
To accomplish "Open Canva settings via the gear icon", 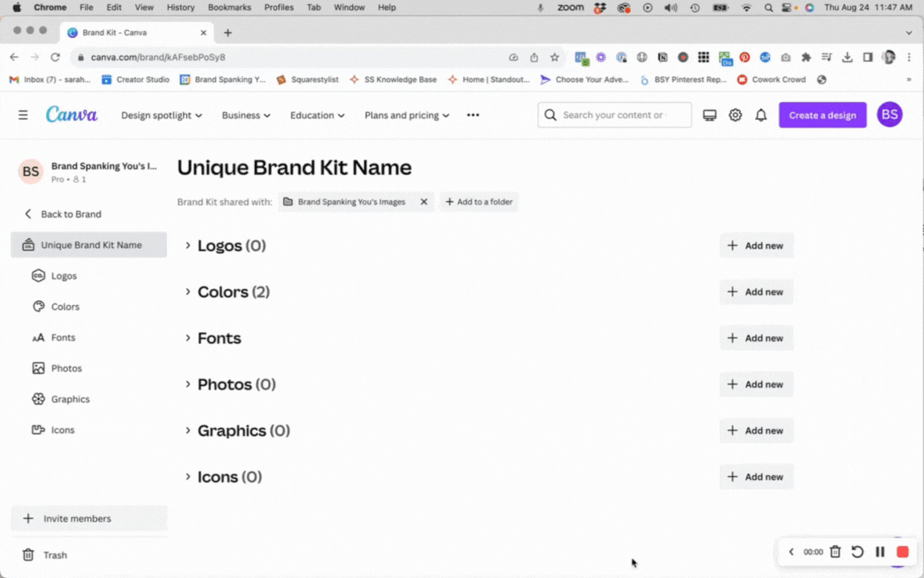I will tap(735, 115).
